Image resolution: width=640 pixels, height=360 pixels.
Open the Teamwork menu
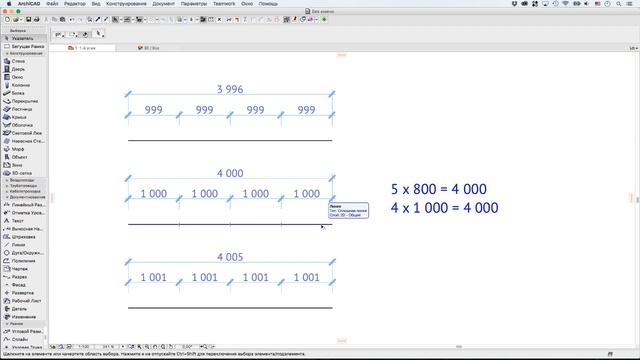pyautogui.click(x=224, y=4)
